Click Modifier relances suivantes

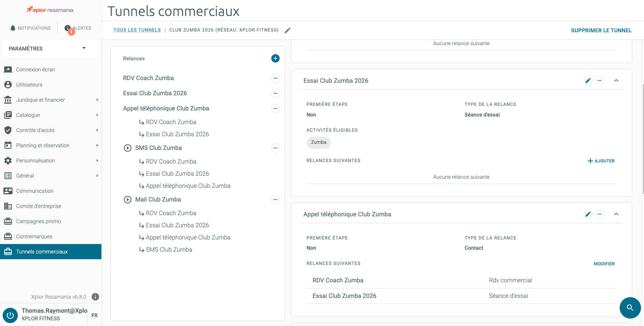pyautogui.click(x=604, y=264)
